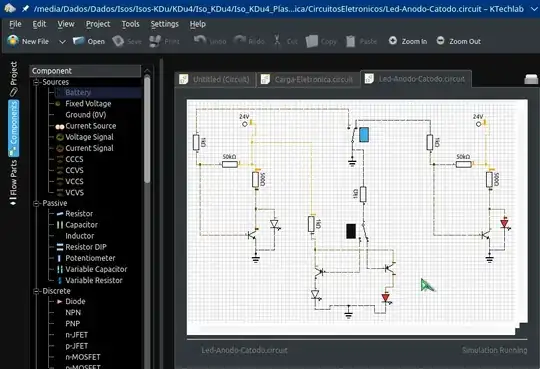Select the Potentiometer component
The image size is (540, 369).
click(90, 258)
